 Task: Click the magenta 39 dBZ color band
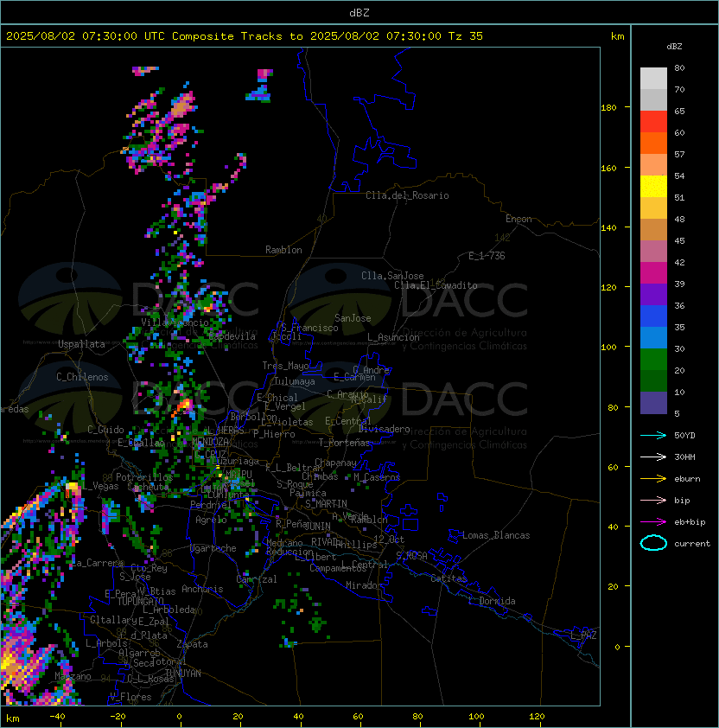point(653,273)
